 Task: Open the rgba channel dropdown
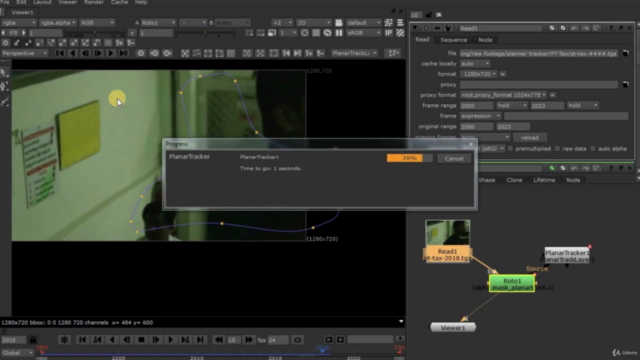(19, 23)
